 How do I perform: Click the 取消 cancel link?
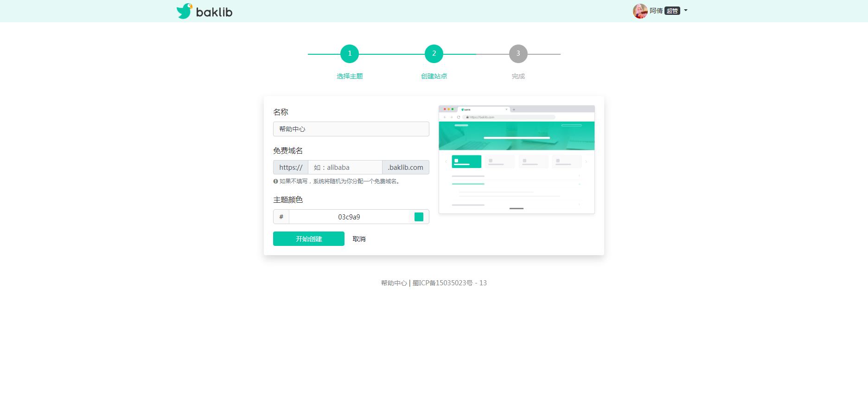[x=359, y=238]
